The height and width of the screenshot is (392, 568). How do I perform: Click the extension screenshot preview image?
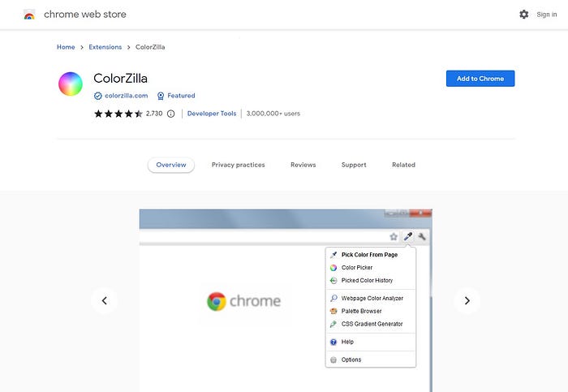[286, 300]
